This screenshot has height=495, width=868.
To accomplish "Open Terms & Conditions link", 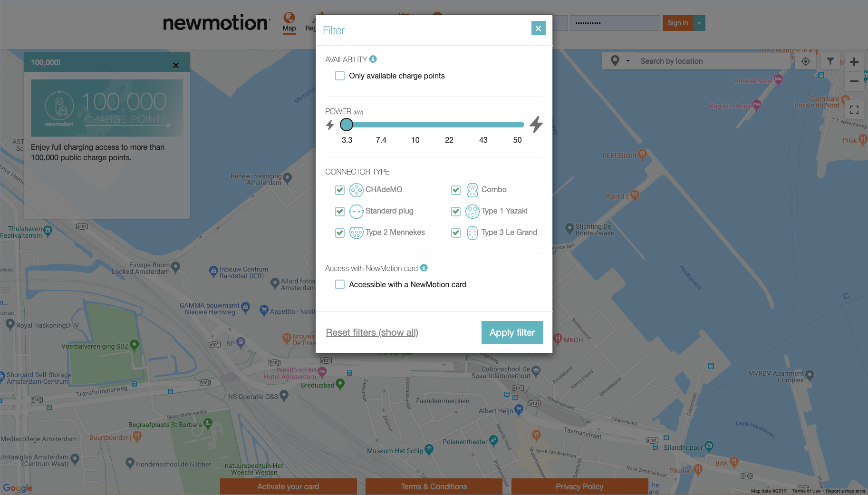I will [x=434, y=486].
